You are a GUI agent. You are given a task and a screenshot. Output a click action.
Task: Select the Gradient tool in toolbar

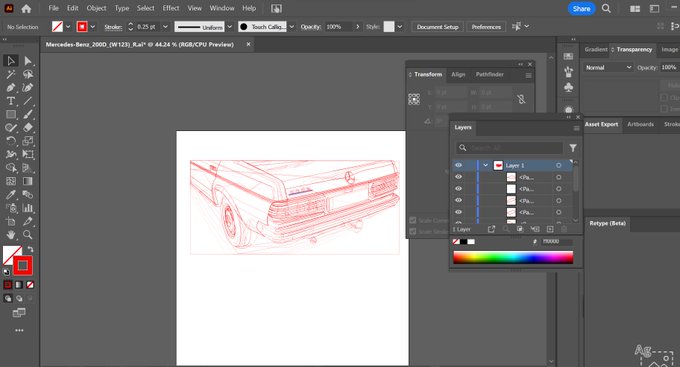coord(28,181)
